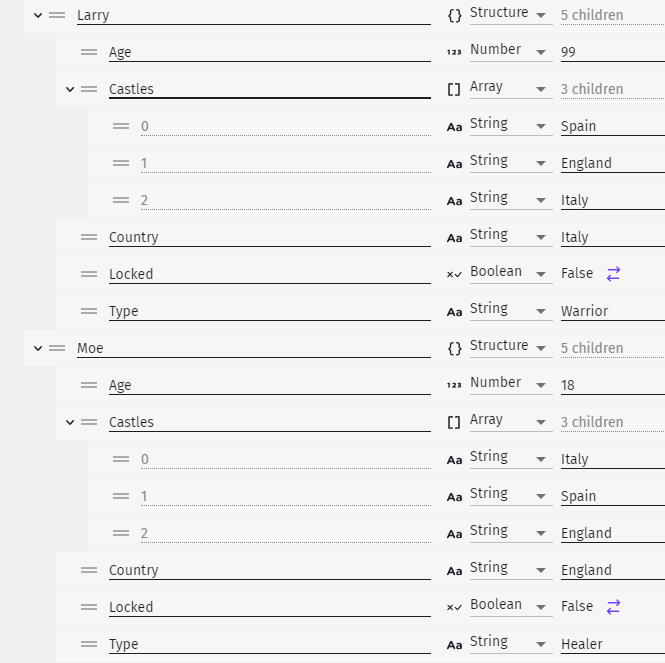Viewport: 665px width, 663px height.
Task: Grab the drag handle beside Moe's Country
Action: tap(89, 570)
